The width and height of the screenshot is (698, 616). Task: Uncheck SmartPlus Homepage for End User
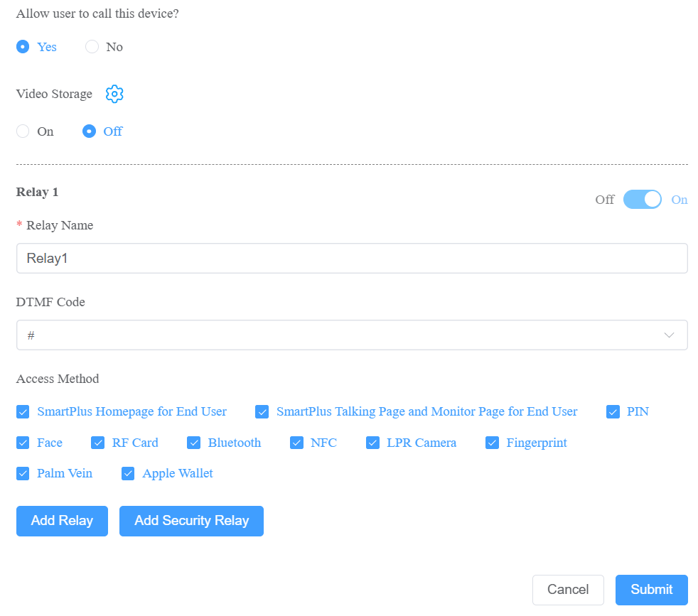23,411
